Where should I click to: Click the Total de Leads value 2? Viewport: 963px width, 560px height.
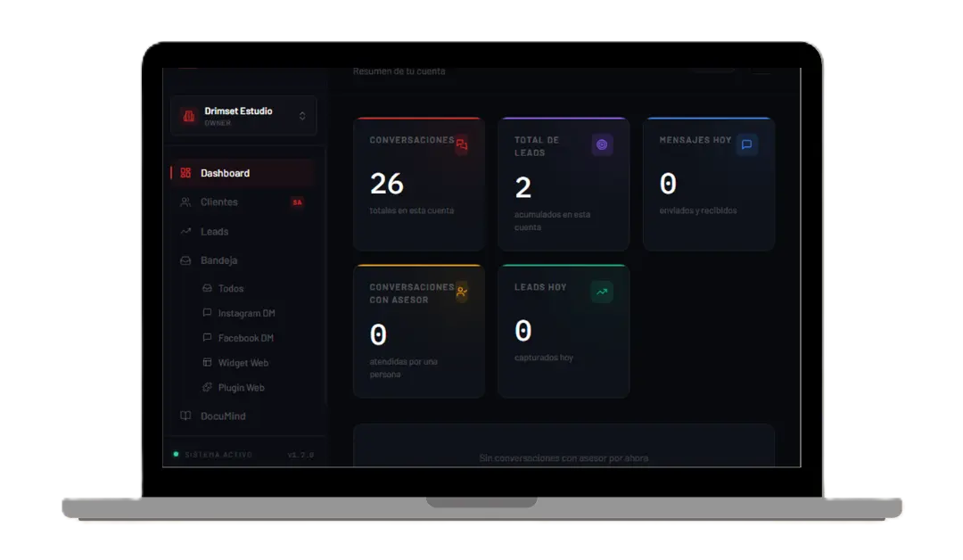pyautogui.click(x=523, y=187)
